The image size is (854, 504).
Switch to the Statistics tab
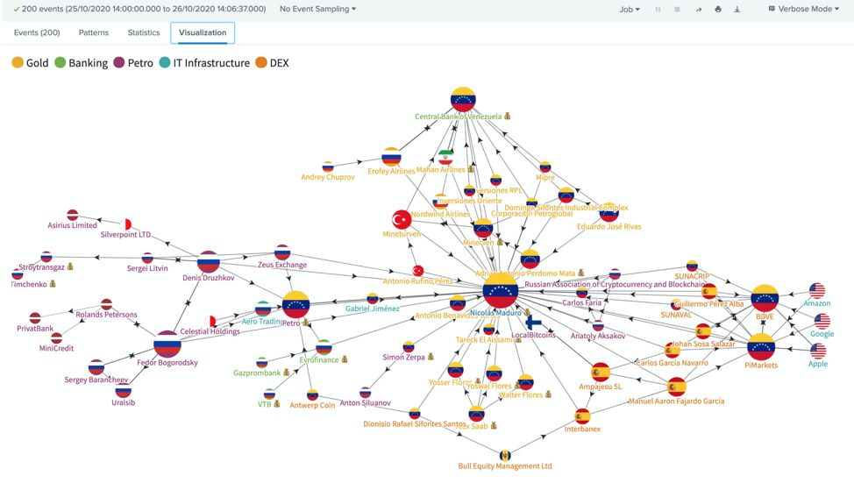point(144,32)
